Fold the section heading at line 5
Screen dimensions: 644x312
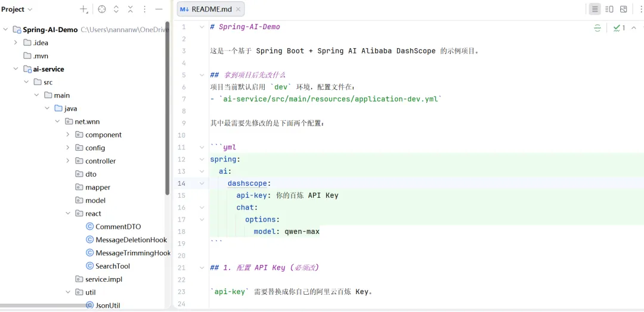point(202,75)
